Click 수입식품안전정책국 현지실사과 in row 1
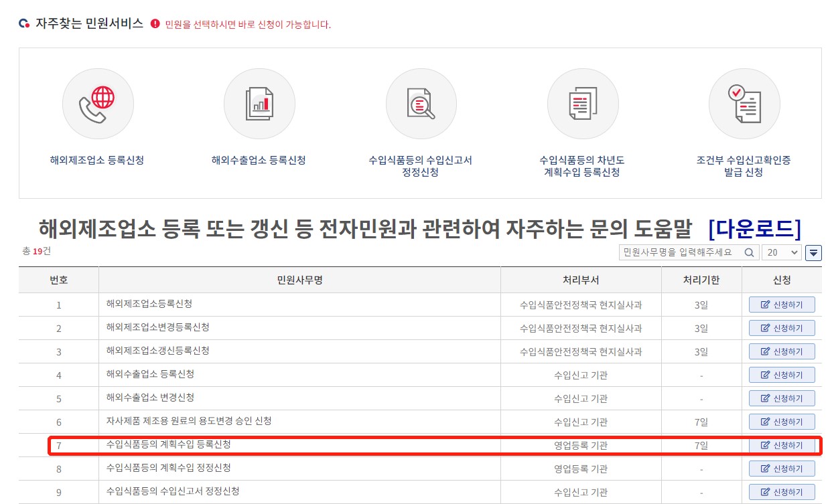Viewport: 832px width, 504px height. (581, 305)
